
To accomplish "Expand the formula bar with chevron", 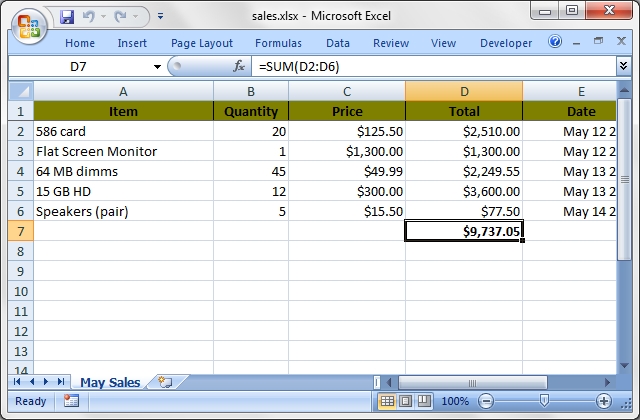I will pyautogui.click(x=623, y=66).
